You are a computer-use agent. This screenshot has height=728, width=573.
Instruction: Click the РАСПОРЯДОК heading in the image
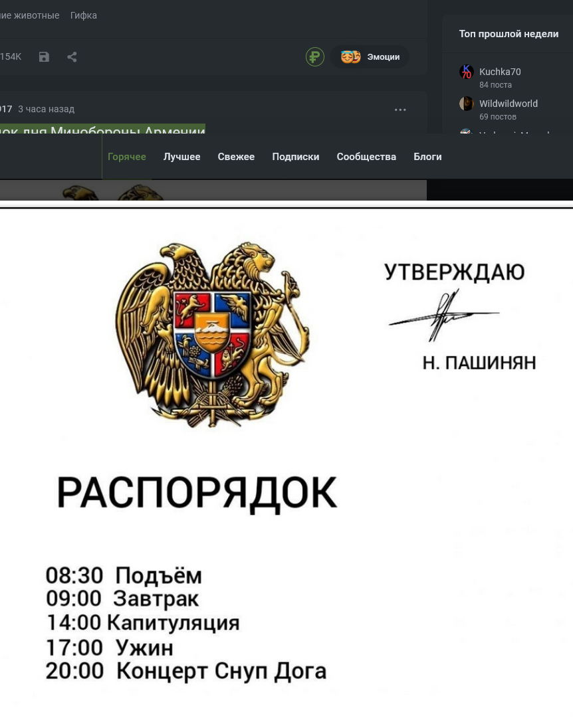(197, 494)
